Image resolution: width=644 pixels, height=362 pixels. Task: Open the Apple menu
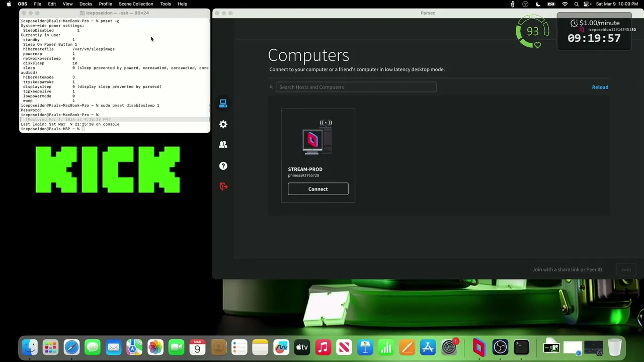click(9, 4)
